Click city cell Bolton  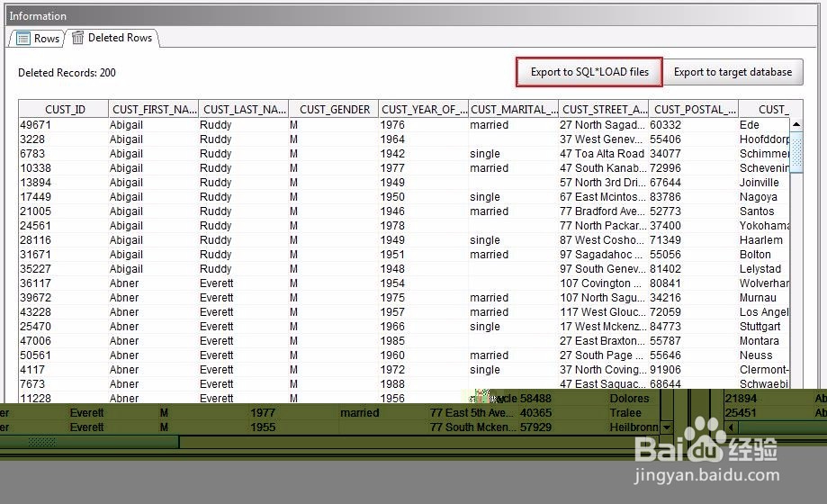tap(764, 255)
